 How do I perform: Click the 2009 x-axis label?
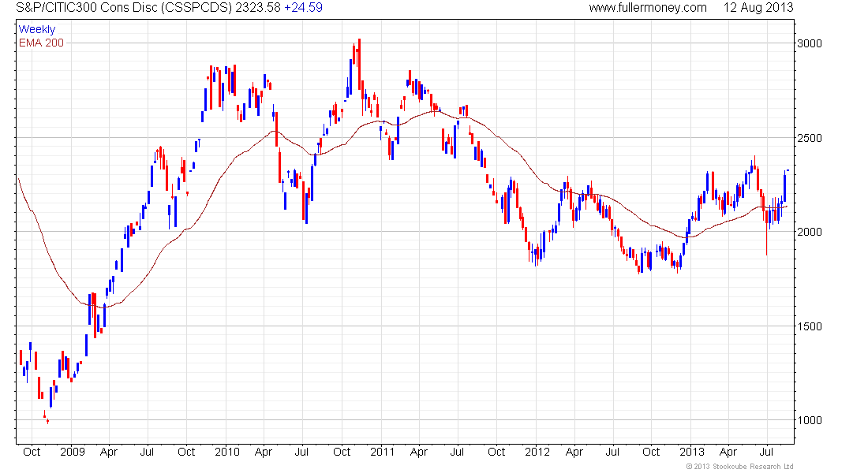click(73, 452)
